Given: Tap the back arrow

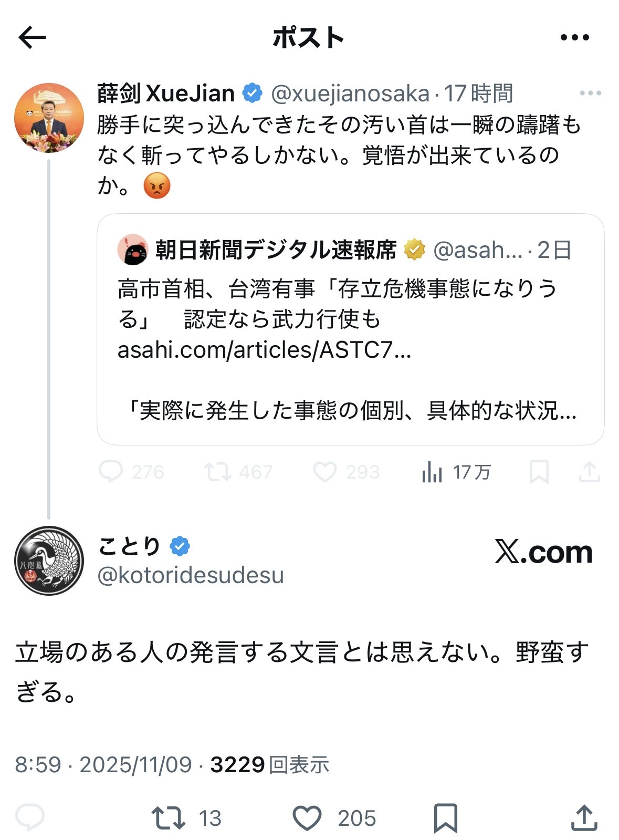Looking at the screenshot, I should 33,38.
